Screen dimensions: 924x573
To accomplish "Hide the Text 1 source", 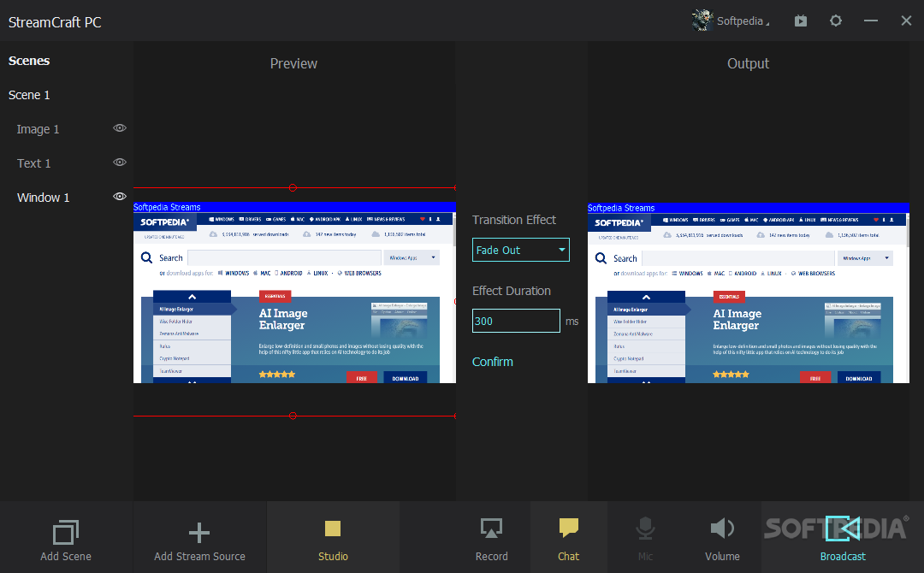I will point(120,162).
